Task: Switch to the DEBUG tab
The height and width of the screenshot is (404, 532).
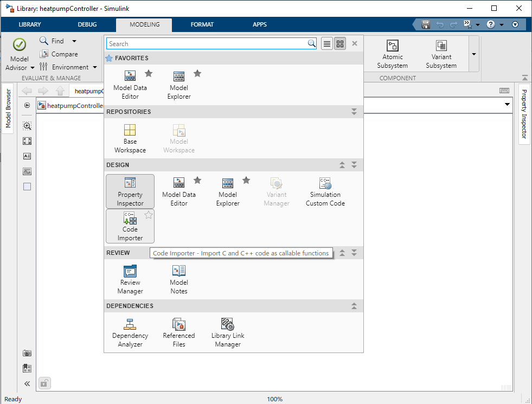Action: click(87, 24)
